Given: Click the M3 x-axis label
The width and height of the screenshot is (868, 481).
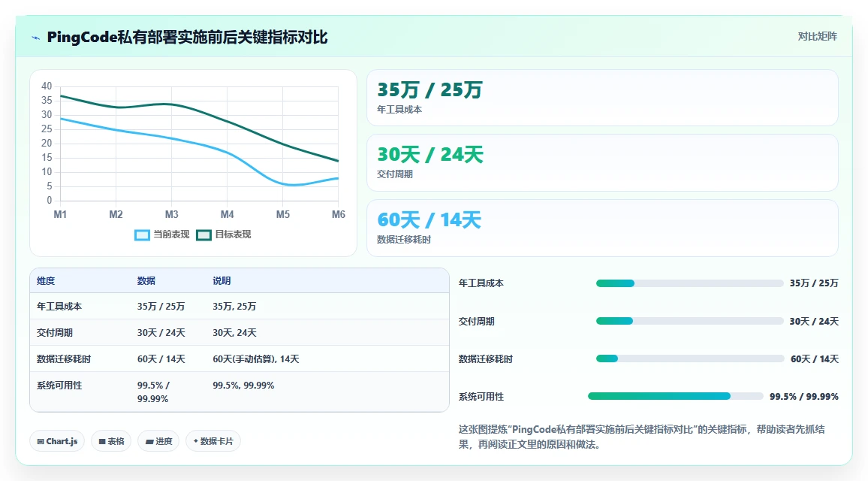Looking at the screenshot, I should [172, 214].
